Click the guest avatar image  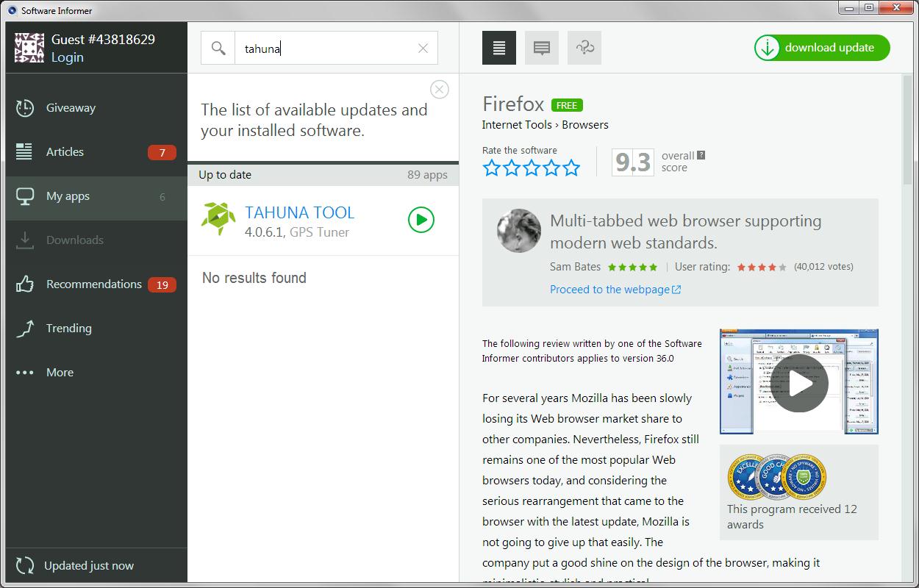click(x=29, y=48)
